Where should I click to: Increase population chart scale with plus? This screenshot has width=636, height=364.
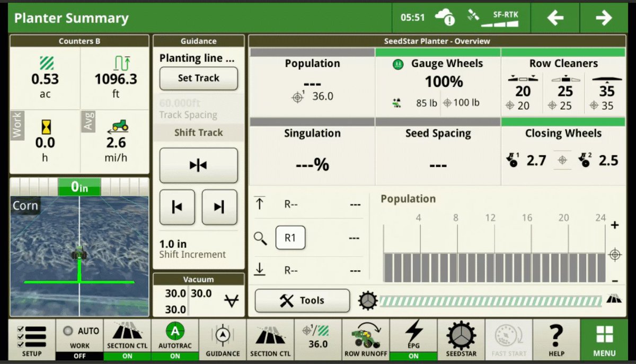point(615,225)
